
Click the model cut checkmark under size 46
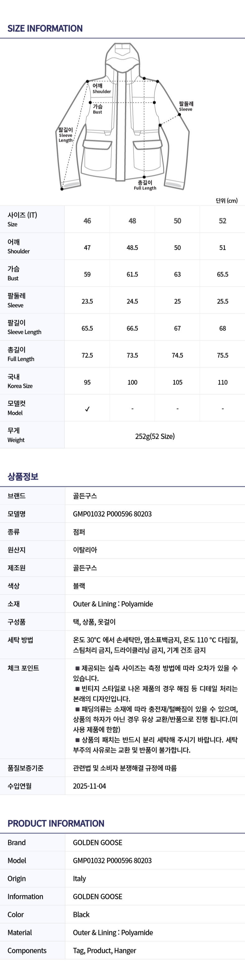87,409
